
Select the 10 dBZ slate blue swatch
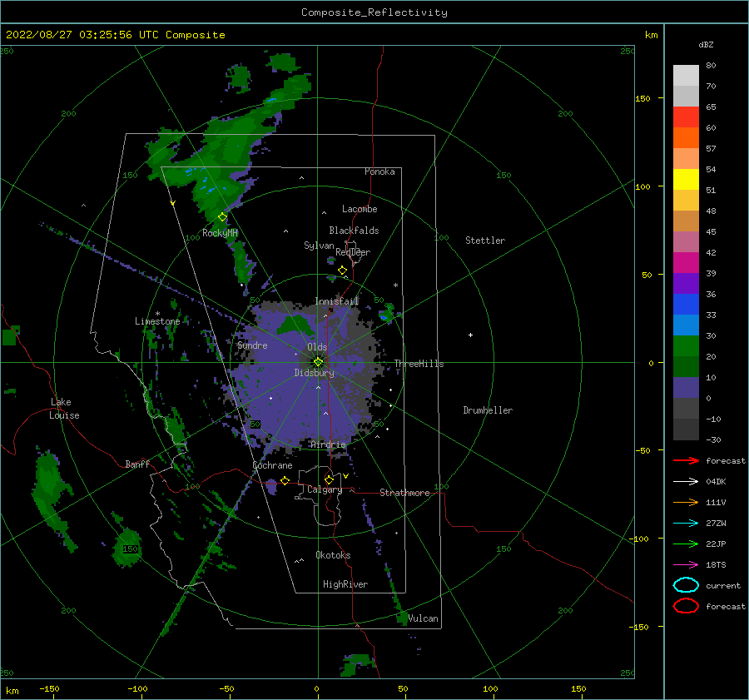pyautogui.click(x=686, y=388)
